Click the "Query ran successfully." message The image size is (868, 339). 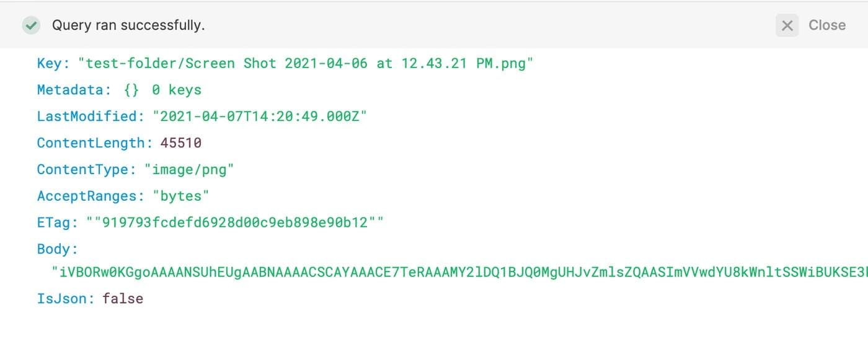(128, 25)
